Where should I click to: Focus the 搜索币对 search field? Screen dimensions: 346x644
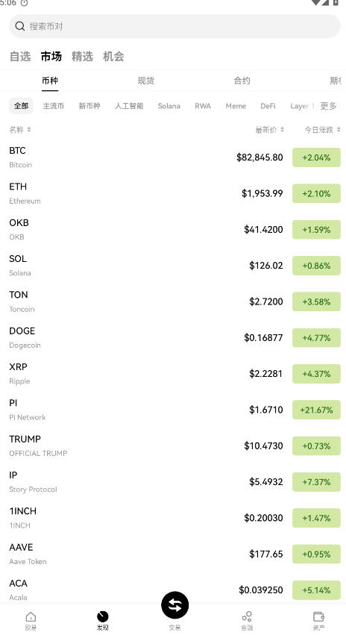click(x=174, y=26)
